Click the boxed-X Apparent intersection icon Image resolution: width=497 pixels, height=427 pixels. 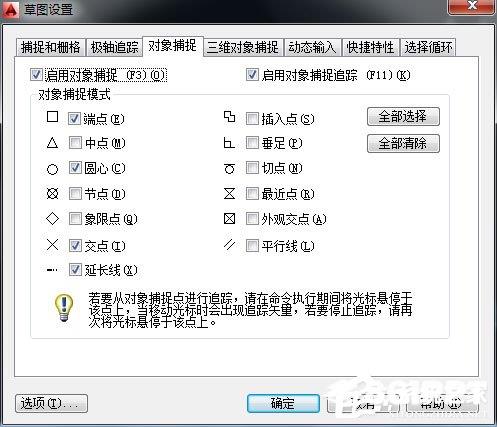point(229,219)
